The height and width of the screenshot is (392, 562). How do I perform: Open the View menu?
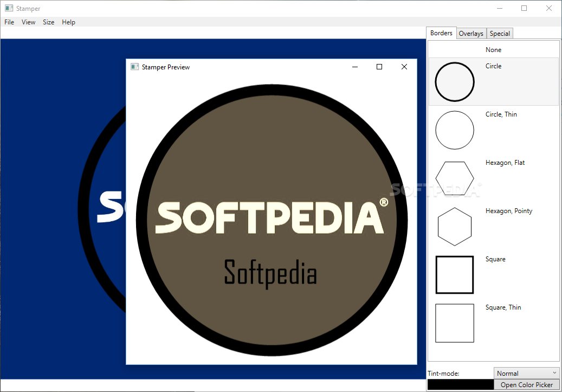tap(28, 22)
